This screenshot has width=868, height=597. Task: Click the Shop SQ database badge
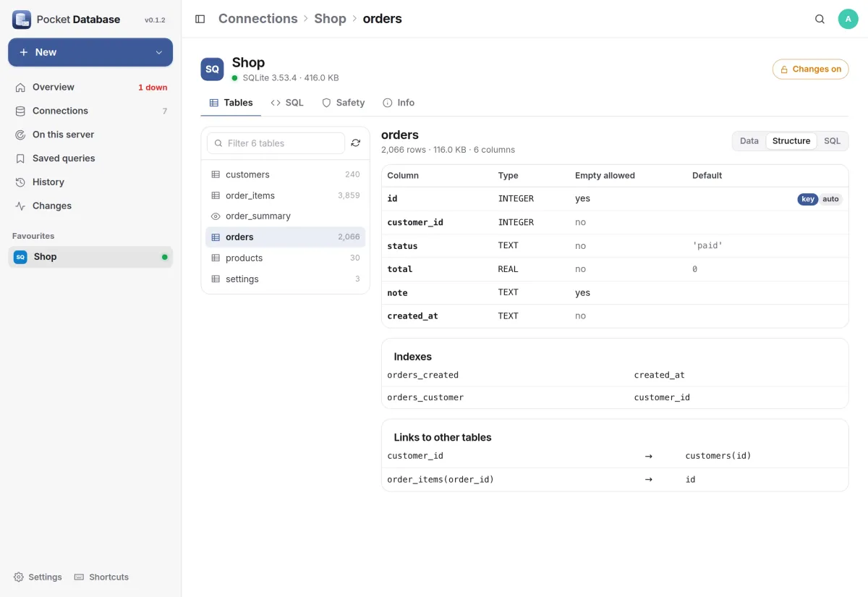coord(212,69)
